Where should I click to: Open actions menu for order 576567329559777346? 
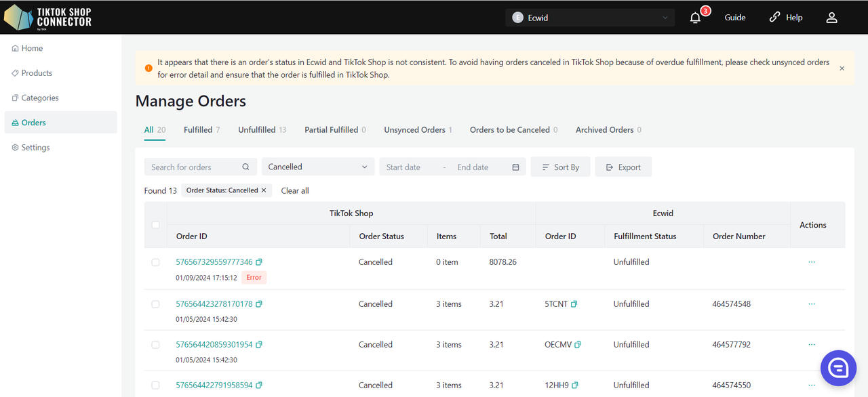click(812, 262)
